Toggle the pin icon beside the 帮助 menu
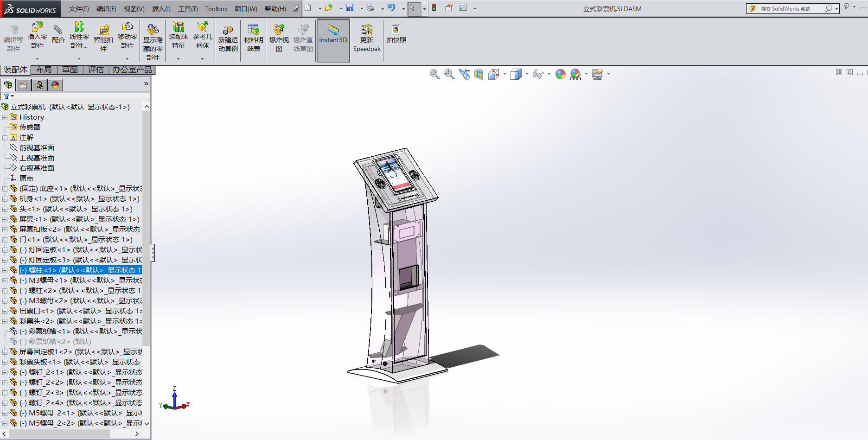The height and width of the screenshot is (440, 868). click(x=295, y=8)
